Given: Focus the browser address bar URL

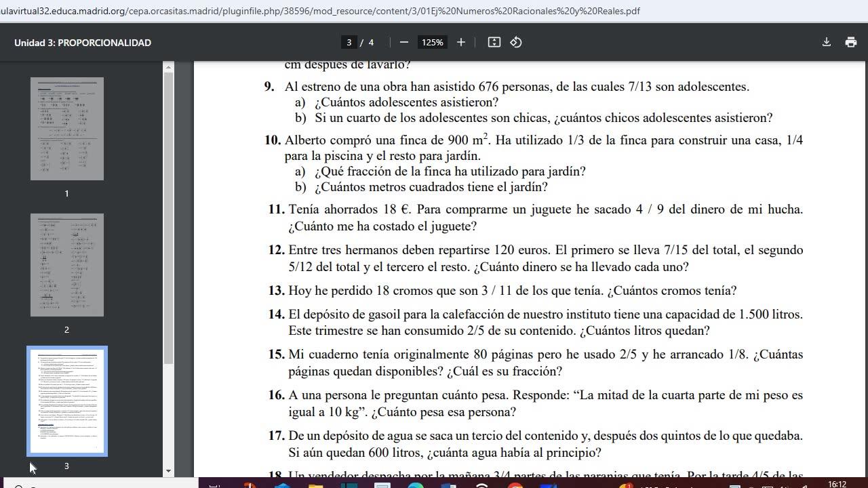Looking at the screenshot, I should (x=320, y=11).
